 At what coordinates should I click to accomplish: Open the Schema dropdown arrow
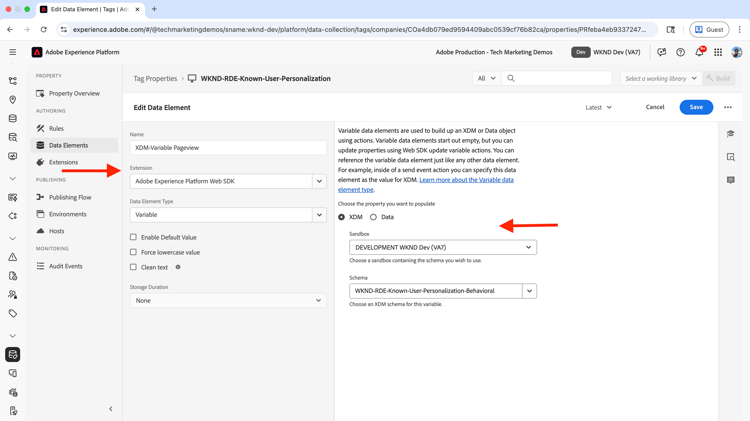tap(529, 291)
